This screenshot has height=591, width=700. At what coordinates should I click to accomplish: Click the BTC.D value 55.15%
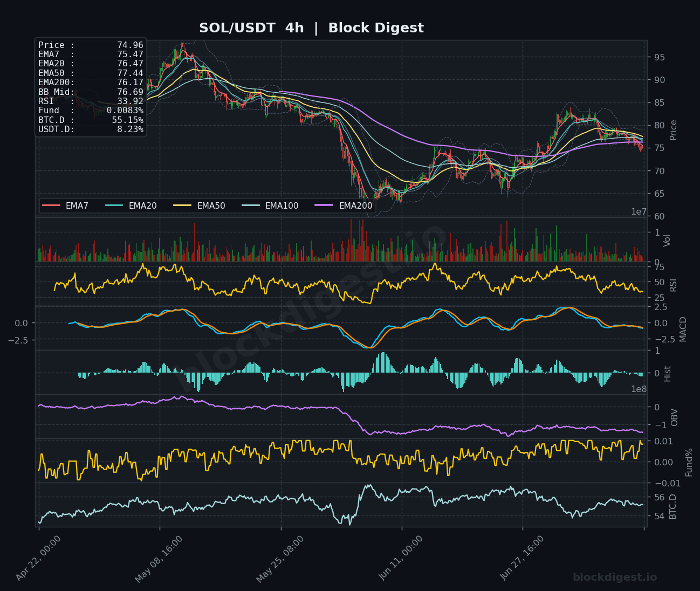(x=127, y=120)
